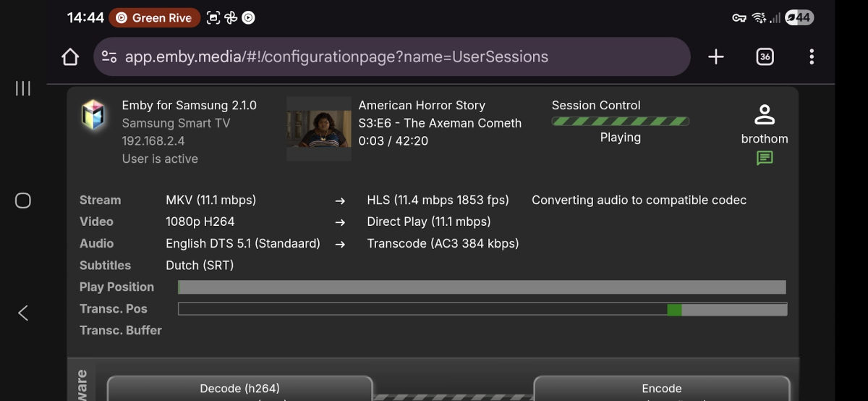The width and height of the screenshot is (868, 401).
Task: Click the playback time 0:03 / 42:20
Action: point(393,141)
